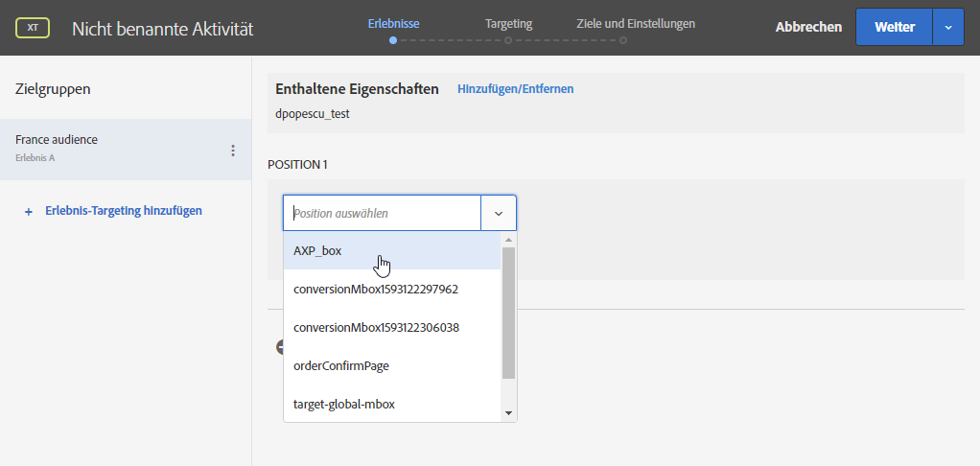Open the Ziele und Einstellungen step
Screen dimensions: 980x466
point(636,24)
